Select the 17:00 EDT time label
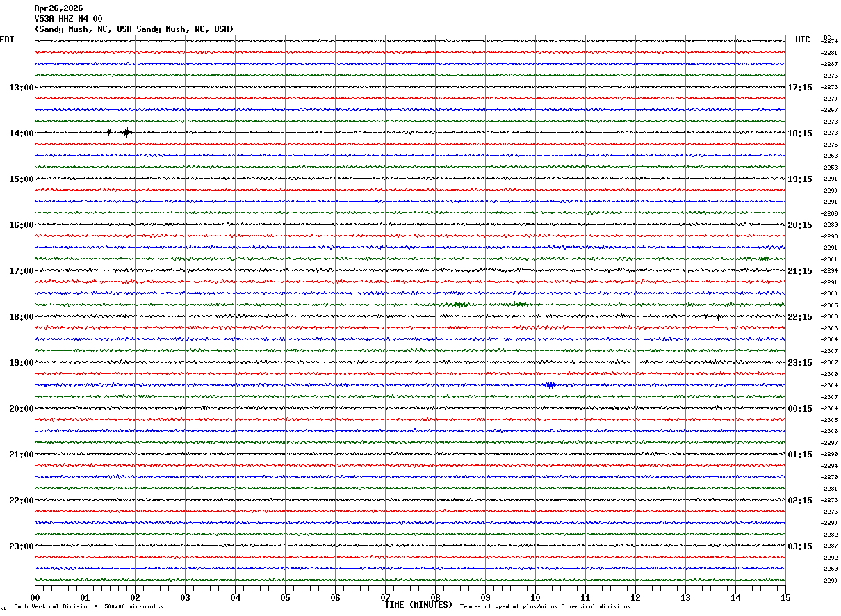Viewport: 841px width, 616px height. pyautogui.click(x=21, y=271)
